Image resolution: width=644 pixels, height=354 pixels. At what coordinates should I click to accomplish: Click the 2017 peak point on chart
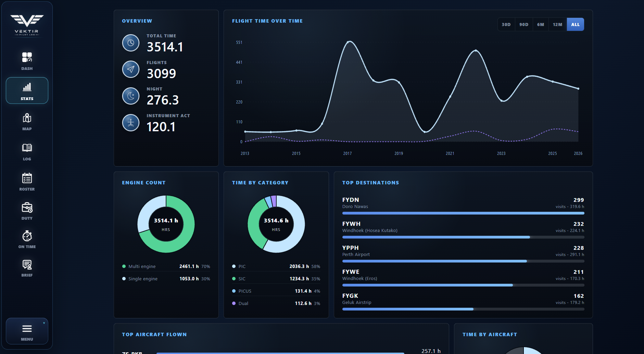click(348, 42)
